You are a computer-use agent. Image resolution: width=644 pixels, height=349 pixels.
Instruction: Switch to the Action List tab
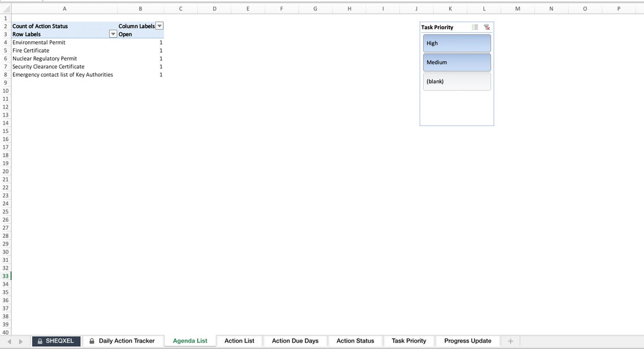coord(240,341)
